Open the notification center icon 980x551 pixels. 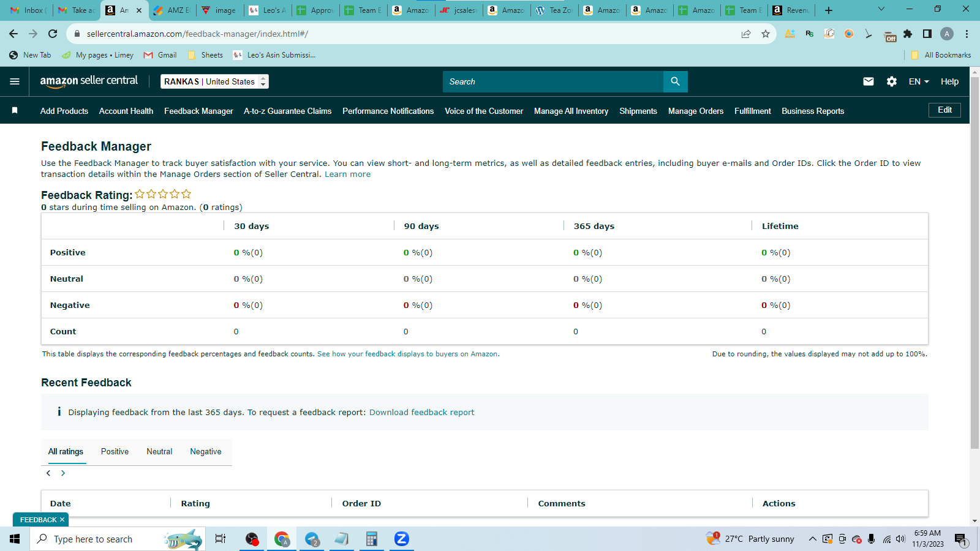point(960,539)
